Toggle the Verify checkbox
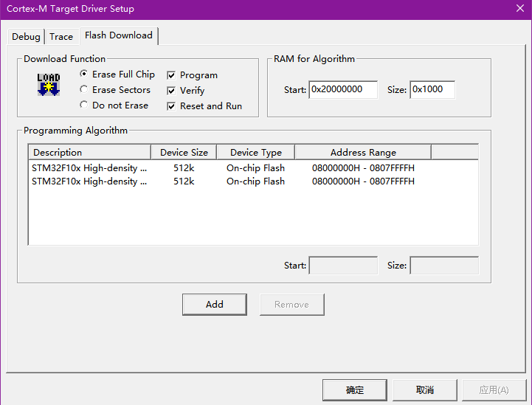The height and width of the screenshot is (405, 532). (x=171, y=91)
